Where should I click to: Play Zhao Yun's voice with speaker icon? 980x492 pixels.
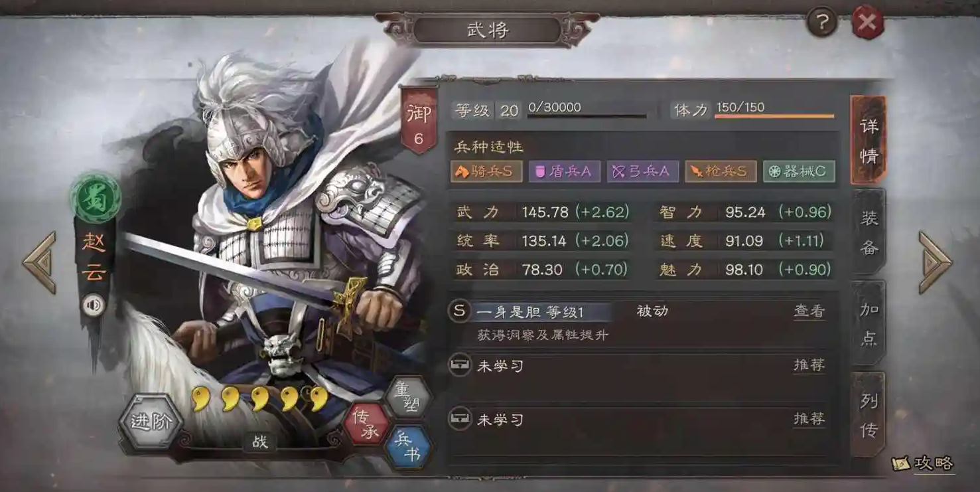pos(94,305)
